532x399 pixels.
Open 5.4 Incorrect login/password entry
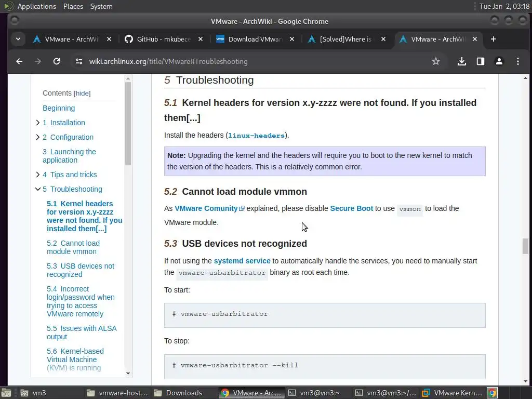click(81, 301)
